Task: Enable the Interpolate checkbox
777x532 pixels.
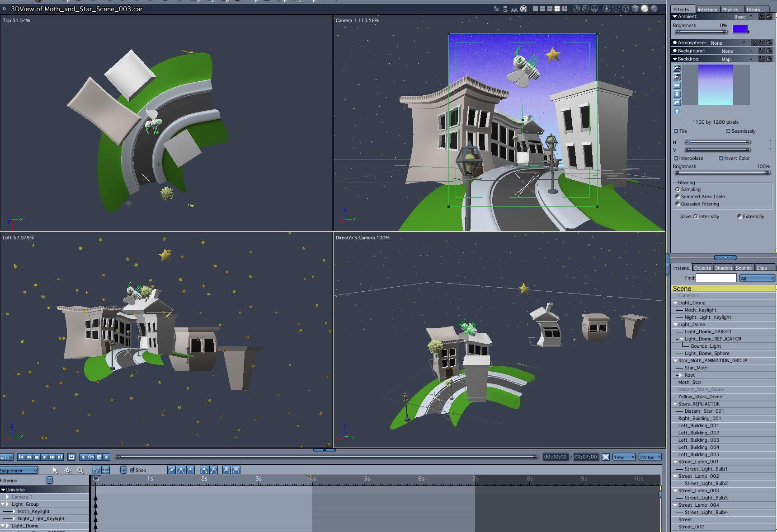Action: point(676,159)
